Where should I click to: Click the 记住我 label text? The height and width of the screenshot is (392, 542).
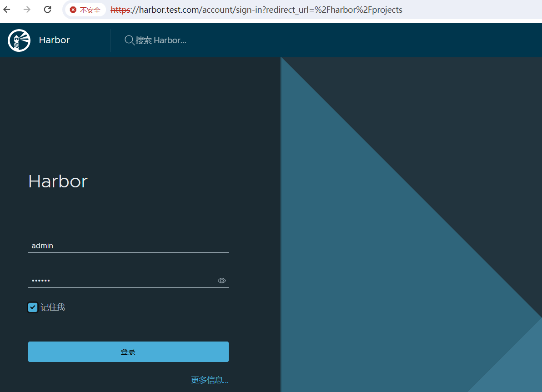tap(53, 307)
